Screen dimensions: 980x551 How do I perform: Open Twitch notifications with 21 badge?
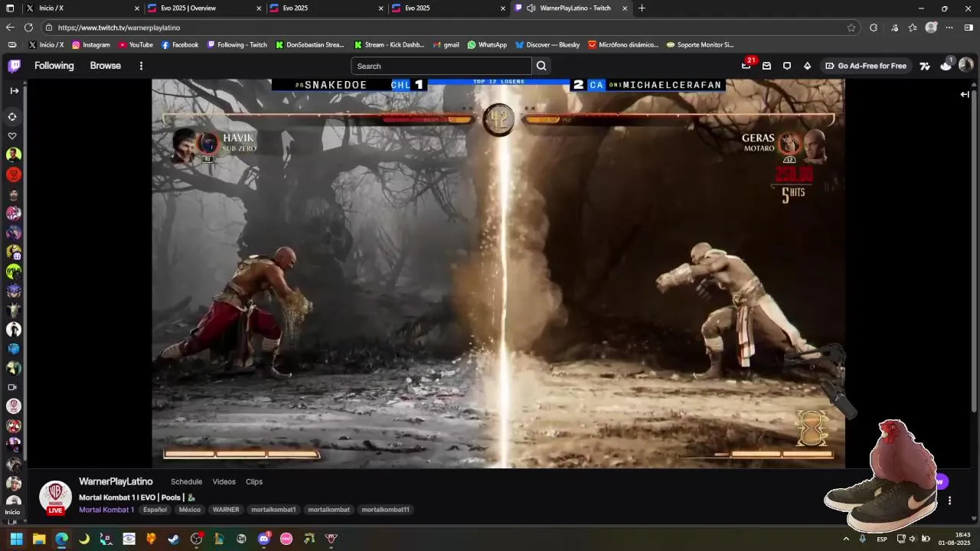click(x=746, y=66)
